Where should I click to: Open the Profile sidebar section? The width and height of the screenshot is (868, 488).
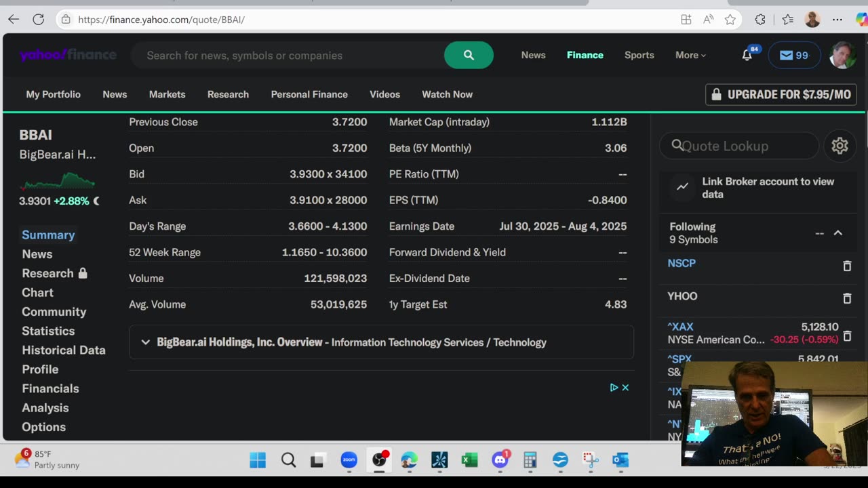(x=40, y=369)
